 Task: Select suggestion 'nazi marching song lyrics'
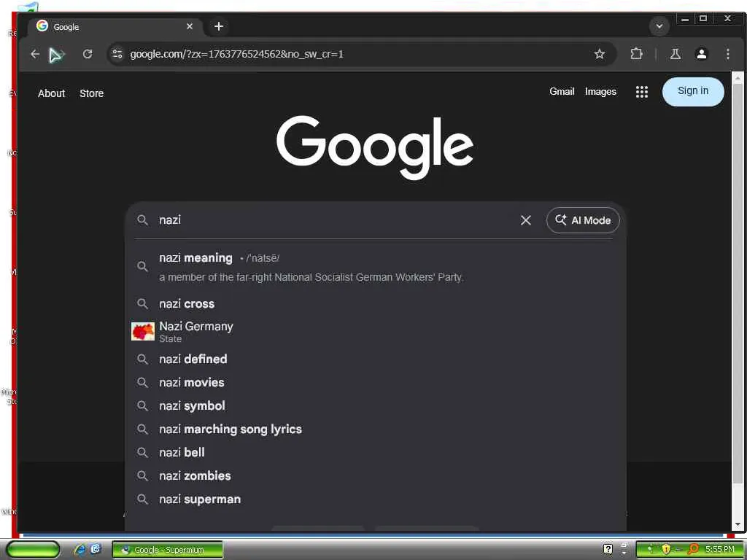click(376, 429)
